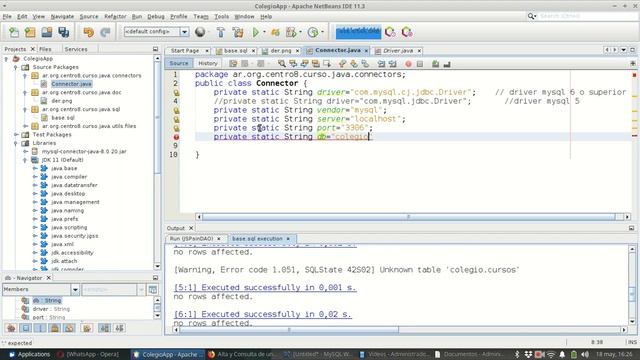The image size is (640, 360).
Task: Click the Build Project hammer icon
Action: pyautogui.click(x=221, y=32)
